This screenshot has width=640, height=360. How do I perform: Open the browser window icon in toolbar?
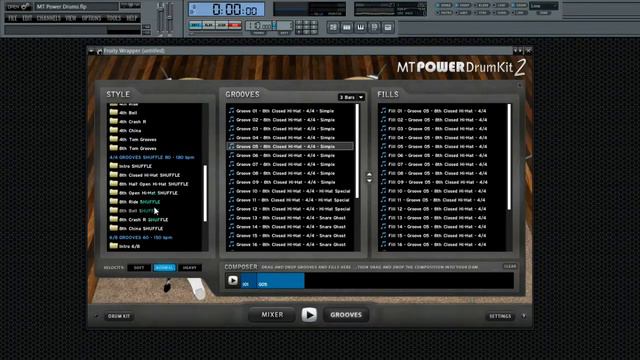(x=374, y=27)
